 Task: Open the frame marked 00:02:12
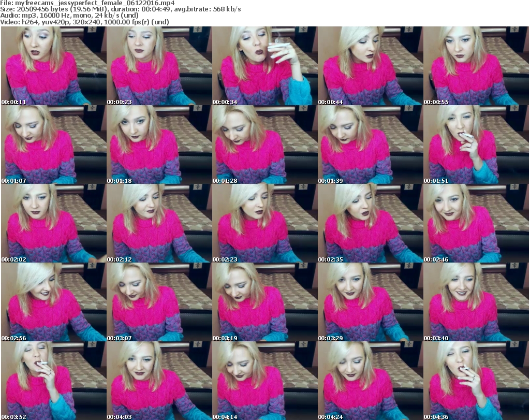159,223
